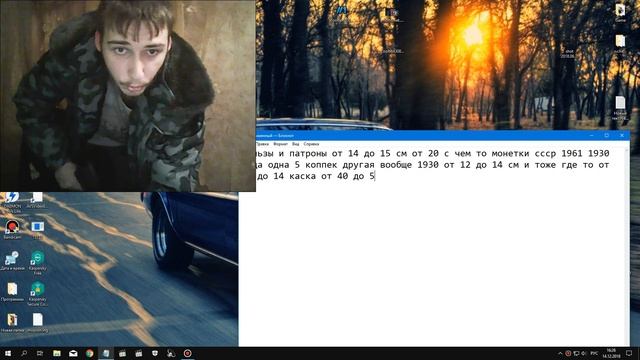Screen dimensions: 640x360
Task: Open the Kaspersky Secure Connection desktop shortcut
Action: click(x=38, y=293)
